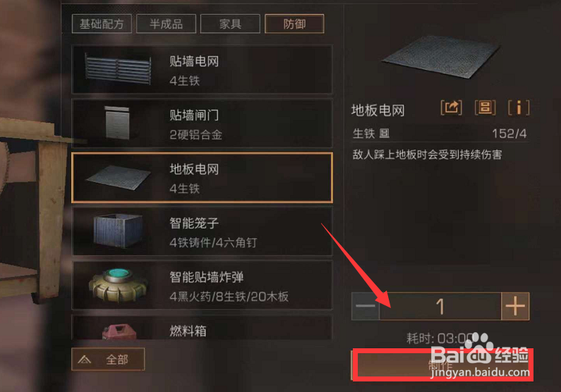Click the arrow icon on the 全部 button
This screenshot has height=392, width=561.
coord(85,360)
